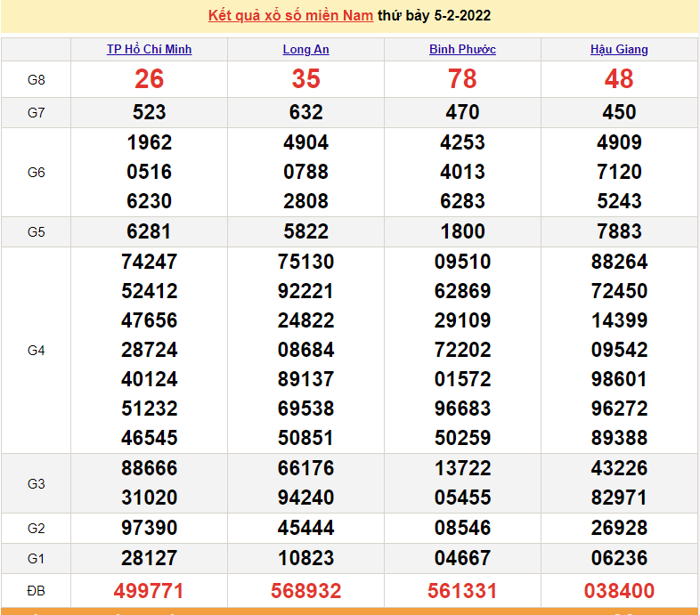Open the 'Kết quả xổ số miền Nam' title link
This screenshot has width=700, height=615.
[290, 16]
